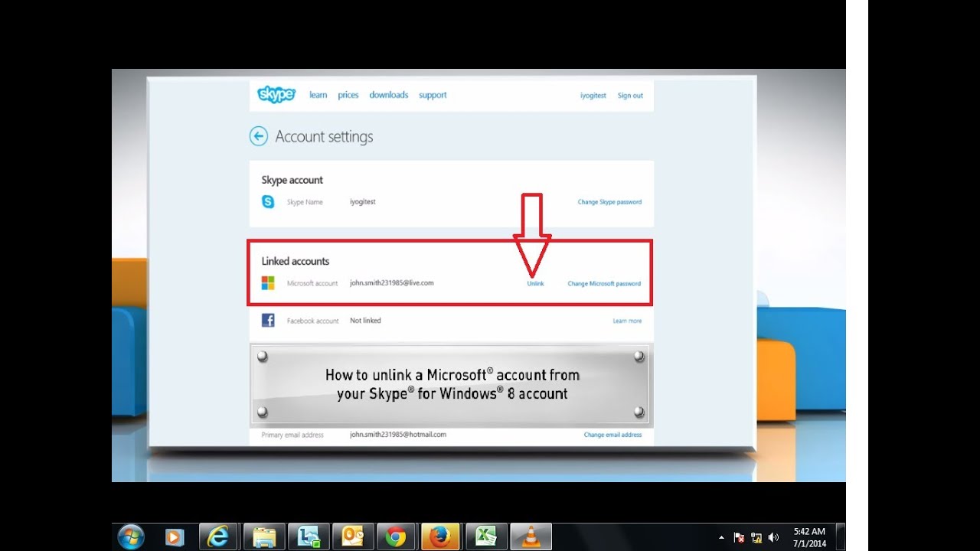Click Change Microsoft password link
980x551 pixels.
coord(604,283)
